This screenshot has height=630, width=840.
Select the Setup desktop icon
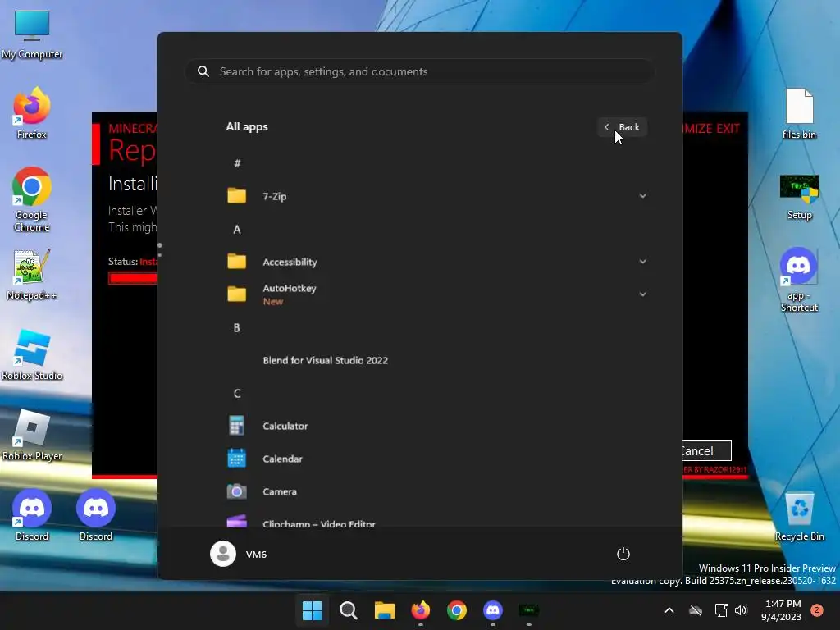coord(799,197)
